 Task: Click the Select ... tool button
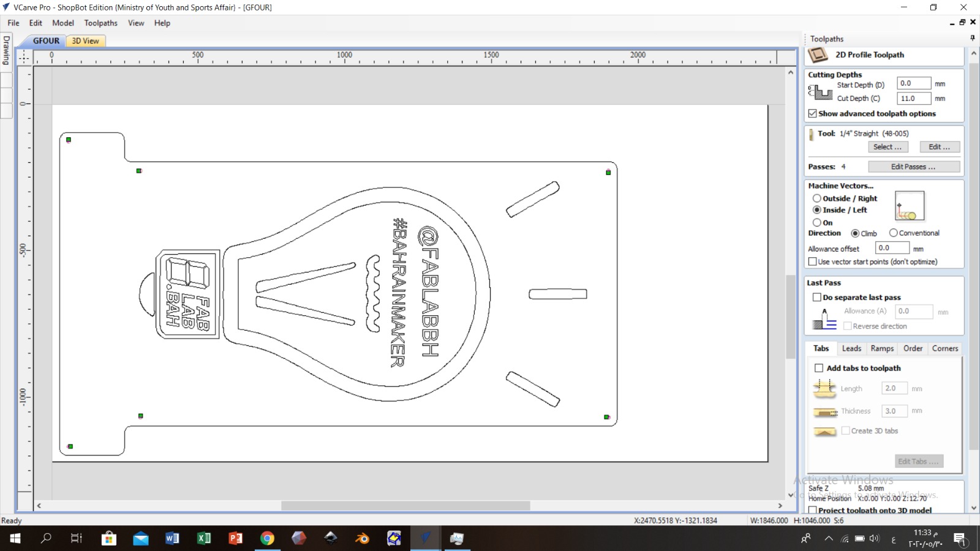(888, 147)
